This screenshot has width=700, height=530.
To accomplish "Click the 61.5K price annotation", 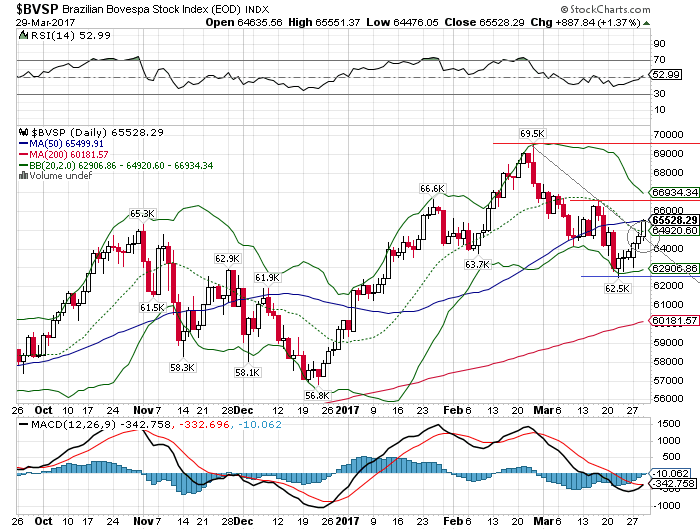I will click(152, 308).
